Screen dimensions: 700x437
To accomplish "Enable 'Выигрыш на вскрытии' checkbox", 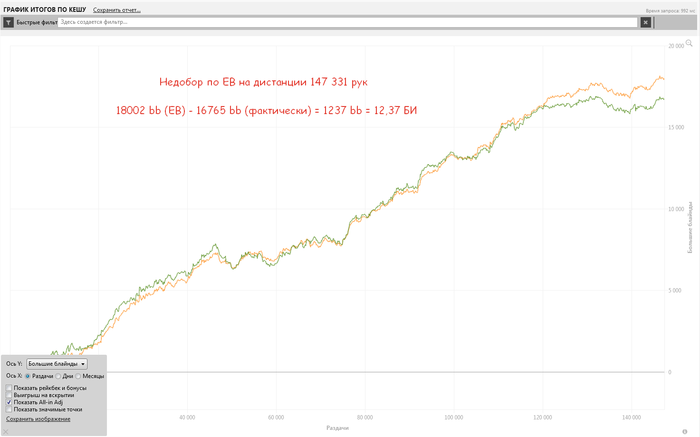I will coord(9,395).
